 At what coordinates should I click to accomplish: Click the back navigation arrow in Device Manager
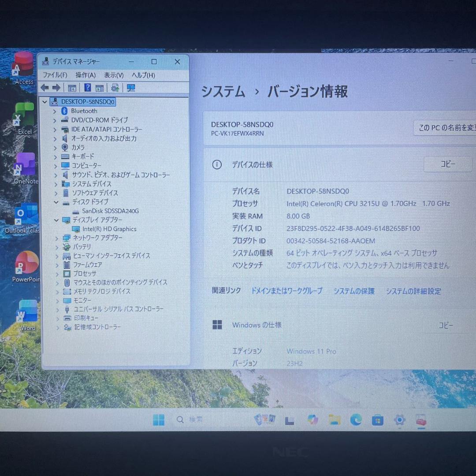pyautogui.click(x=44, y=87)
